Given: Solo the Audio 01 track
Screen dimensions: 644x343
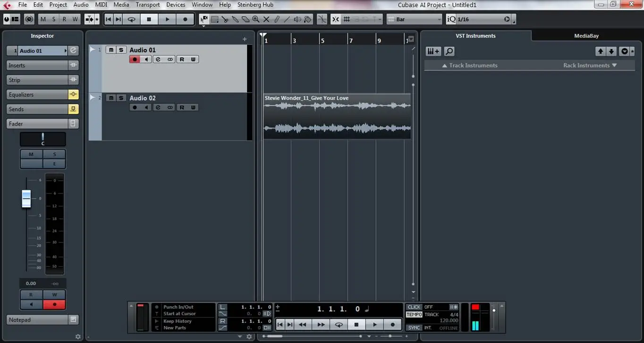Looking at the screenshot, I should tap(121, 50).
